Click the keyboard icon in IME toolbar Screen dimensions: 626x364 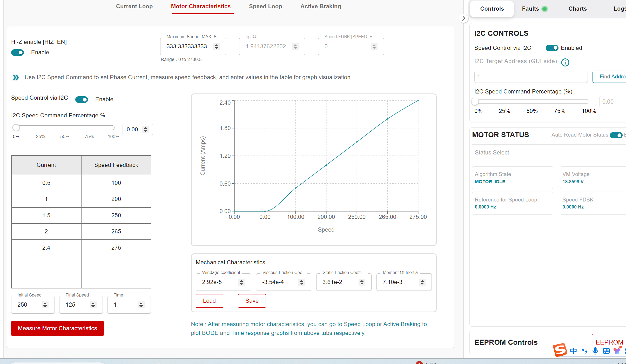[x=606, y=351]
